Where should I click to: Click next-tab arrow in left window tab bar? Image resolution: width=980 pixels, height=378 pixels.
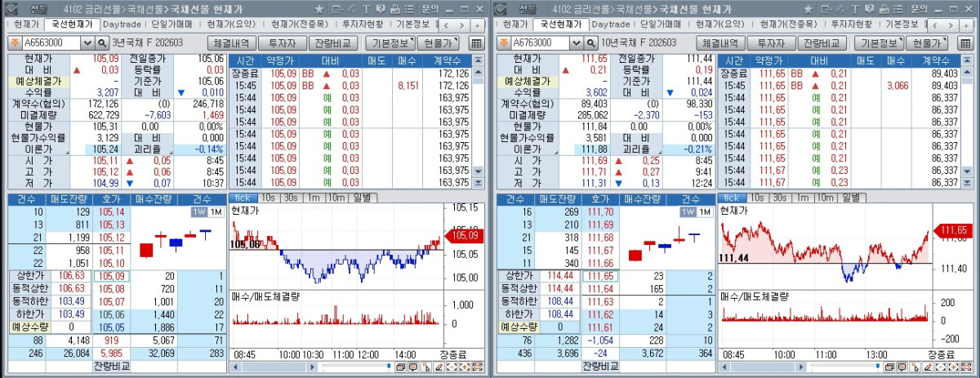[x=462, y=25]
